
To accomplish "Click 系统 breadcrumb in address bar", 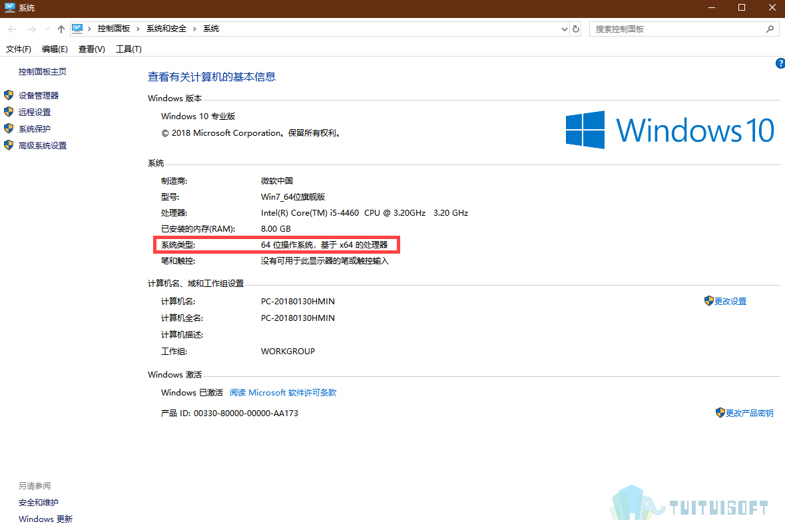I will coord(211,29).
